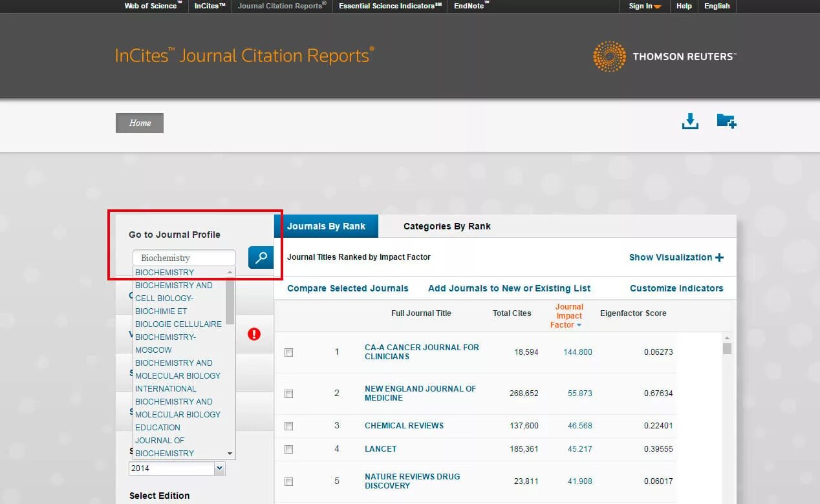The image size is (820, 504).
Task: Open Help in top bar
Action: pos(684,6)
